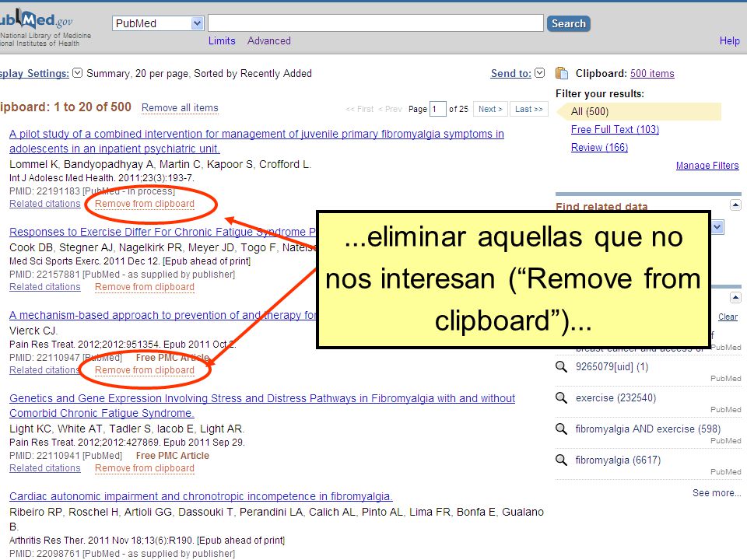The image size is (747, 560).
Task: Click the clipboard icon beside Clipboard label
Action: [562, 73]
